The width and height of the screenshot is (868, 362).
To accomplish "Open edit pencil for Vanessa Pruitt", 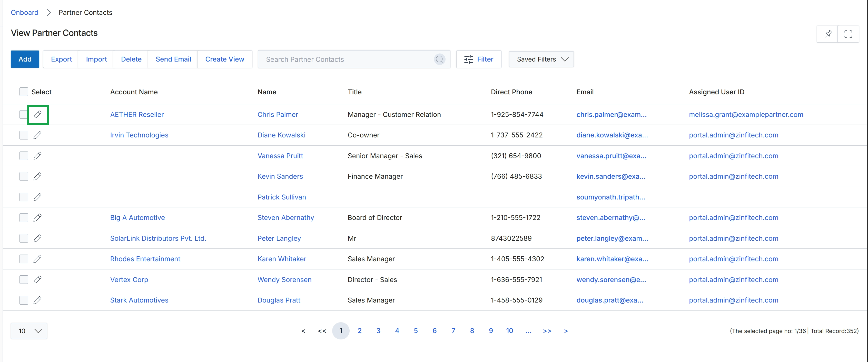I will tap(38, 156).
